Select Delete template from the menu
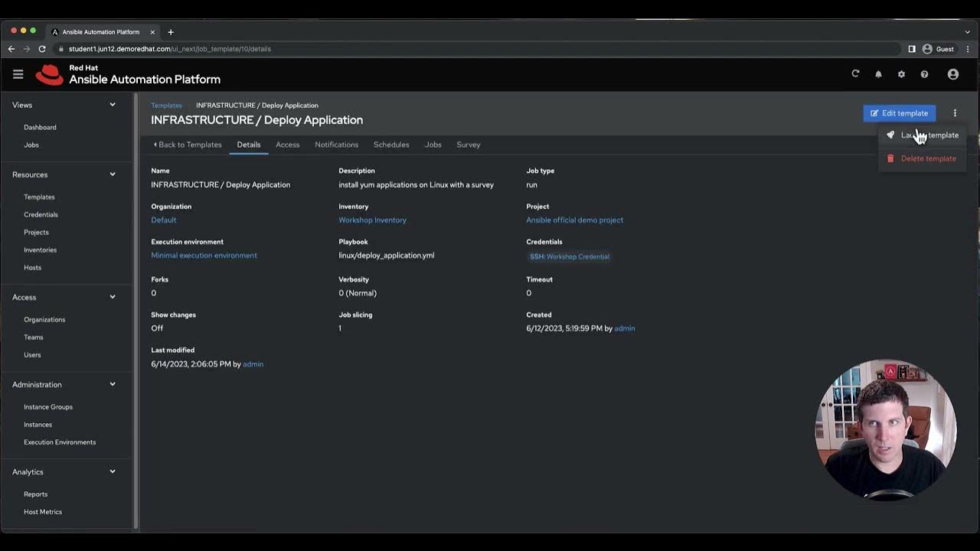The height and width of the screenshot is (551, 980). point(928,158)
